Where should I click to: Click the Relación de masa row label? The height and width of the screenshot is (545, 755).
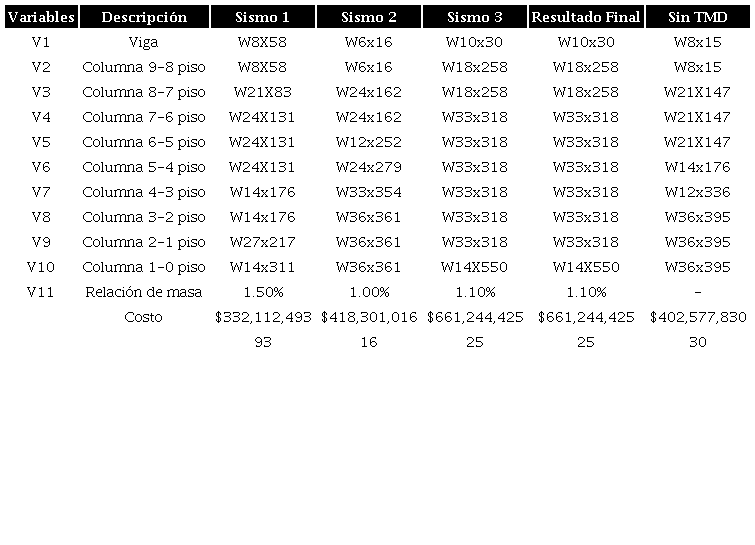144,292
